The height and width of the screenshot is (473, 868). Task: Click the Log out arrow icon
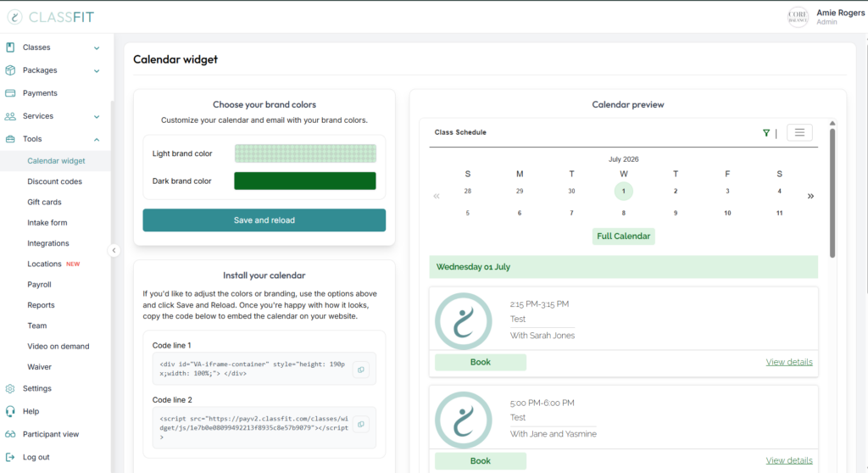coord(10,457)
